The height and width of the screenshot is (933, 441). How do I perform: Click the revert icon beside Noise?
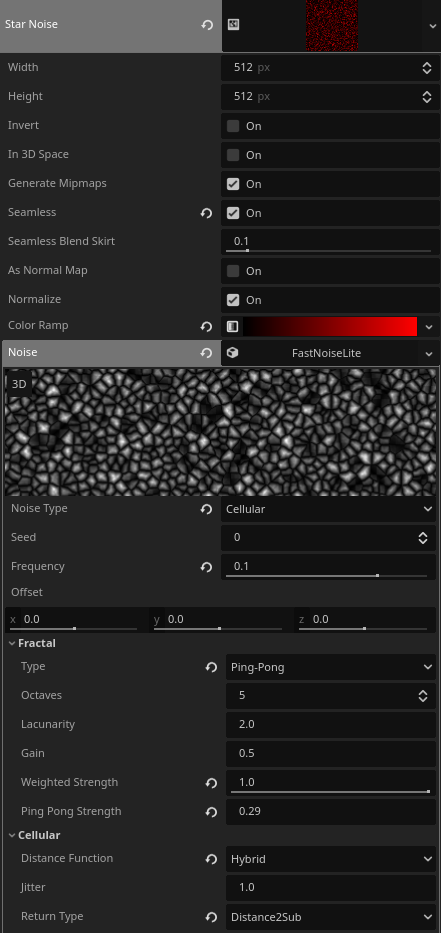pos(207,353)
